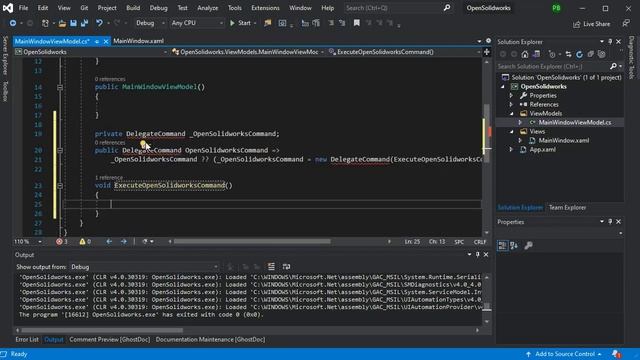The width and height of the screenshot is (640, 360).
Task: Toggle auto-hide pin on Properties panel
Action: point(610,222)
